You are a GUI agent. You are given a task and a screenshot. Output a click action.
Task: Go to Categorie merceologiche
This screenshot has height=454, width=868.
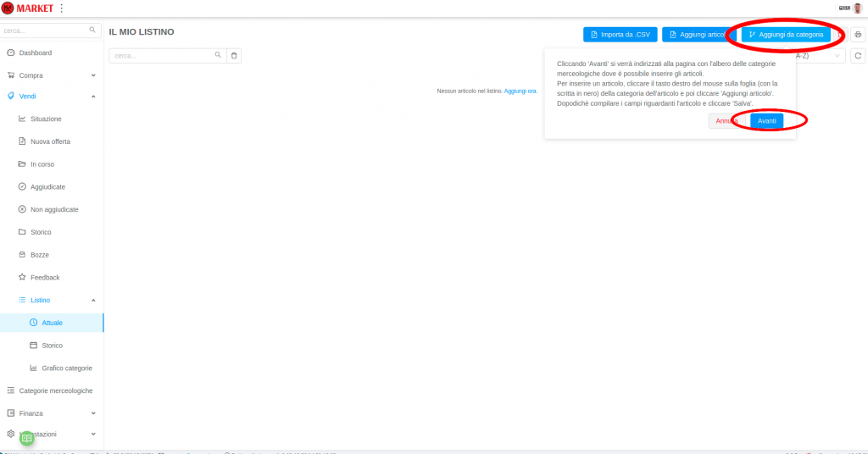point(55,390)
